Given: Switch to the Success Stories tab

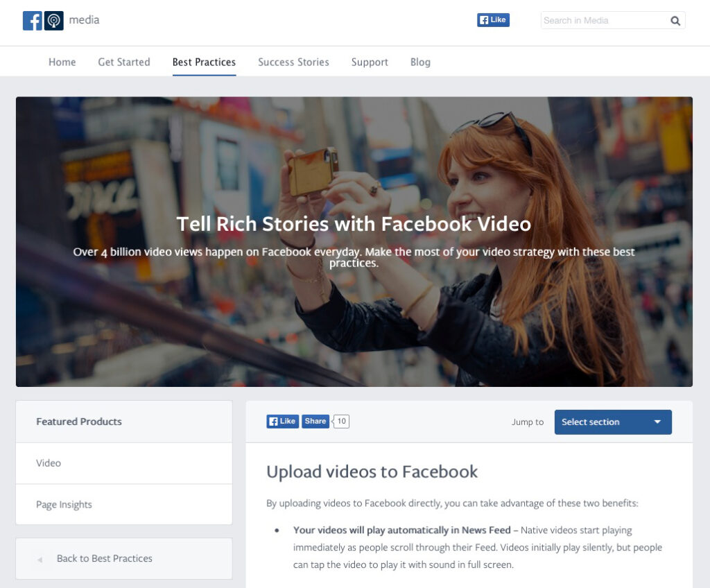Looking at the screenshot, I should pyautogui.click(x=293, y=62).
